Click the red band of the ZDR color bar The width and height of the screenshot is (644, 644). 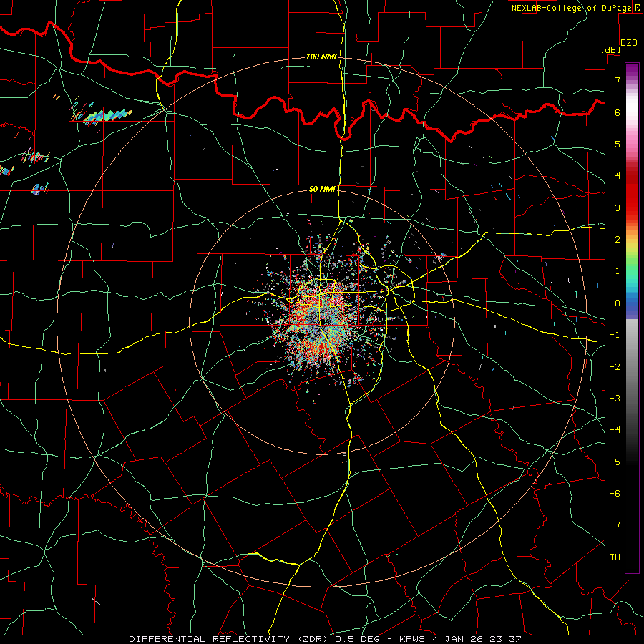coord(632,193)
